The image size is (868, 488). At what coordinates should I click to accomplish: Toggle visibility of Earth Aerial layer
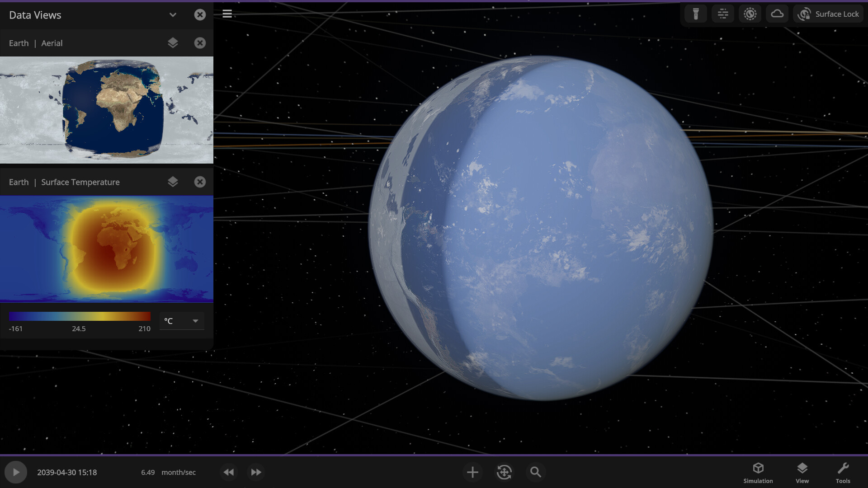[x=173, y=43]
